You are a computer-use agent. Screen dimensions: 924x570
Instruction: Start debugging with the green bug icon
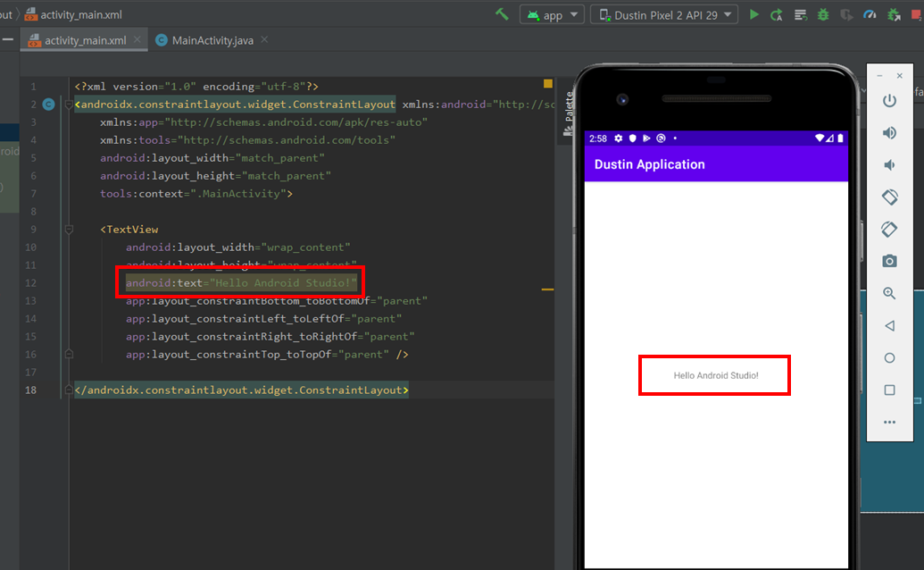coord(823,14)
